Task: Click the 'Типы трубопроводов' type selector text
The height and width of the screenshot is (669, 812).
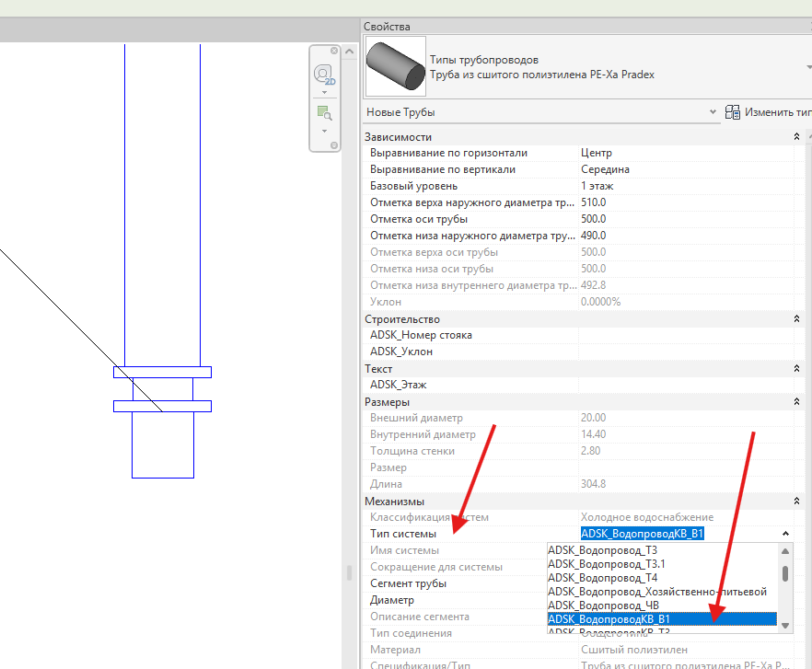Action: coord(484,60)
